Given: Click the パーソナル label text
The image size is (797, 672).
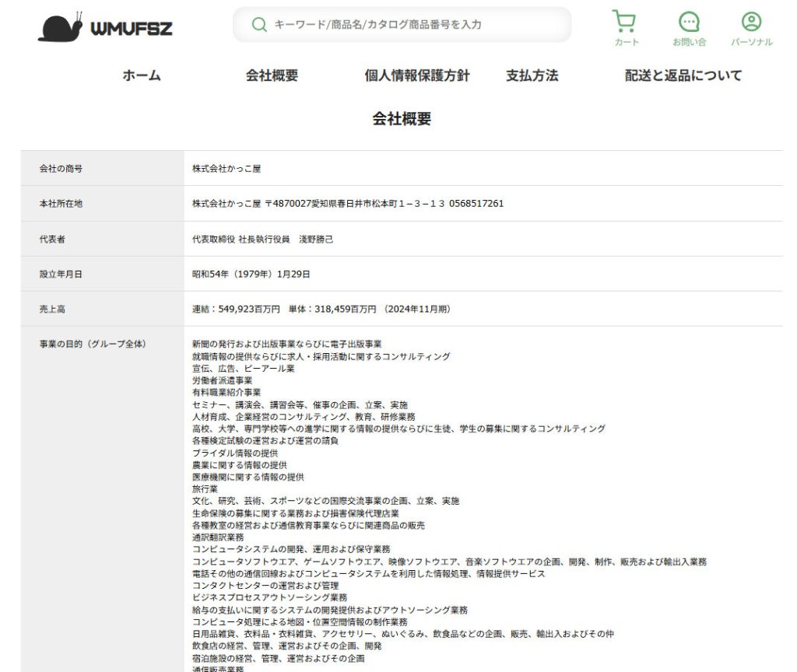Looking at the screenshot, I should tap(751, 42).
